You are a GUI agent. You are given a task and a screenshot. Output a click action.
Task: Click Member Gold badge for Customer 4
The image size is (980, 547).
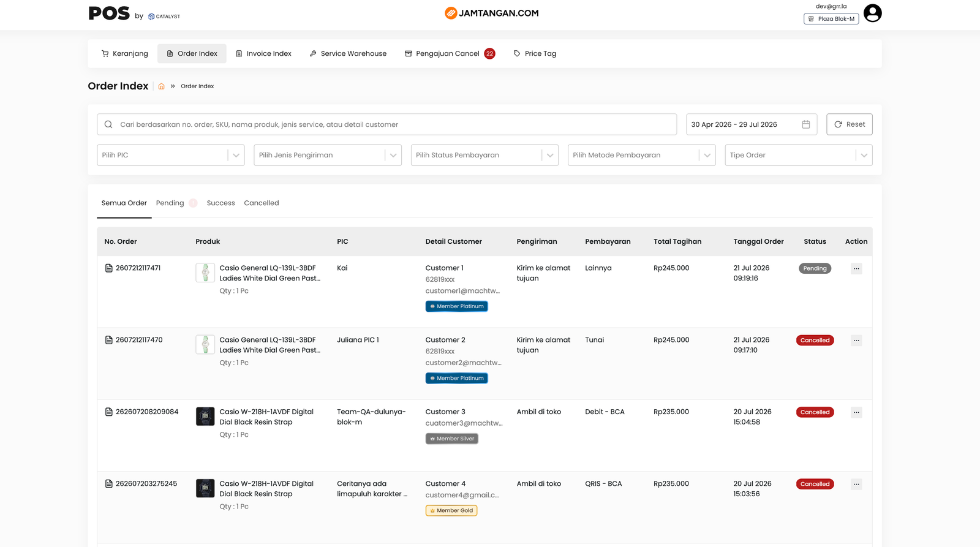[x=451, y=510]
